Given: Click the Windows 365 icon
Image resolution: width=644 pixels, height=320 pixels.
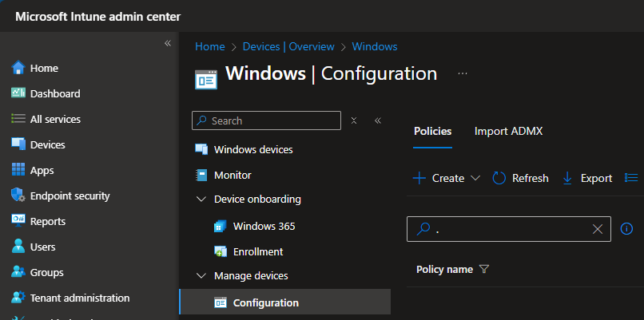Looking at the screenshot, I should (x=221, y=226).
